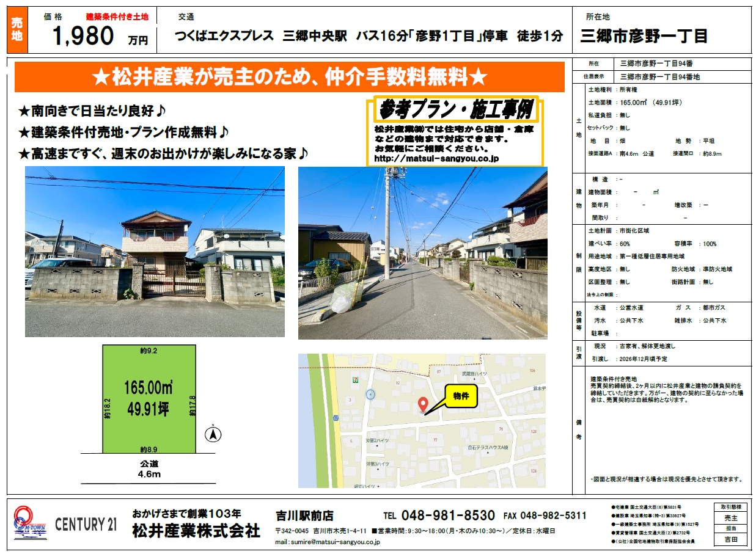756x557 pixels.
Task: Click the 接道間口 約8.9m entry
Action: tap(697, 154)
